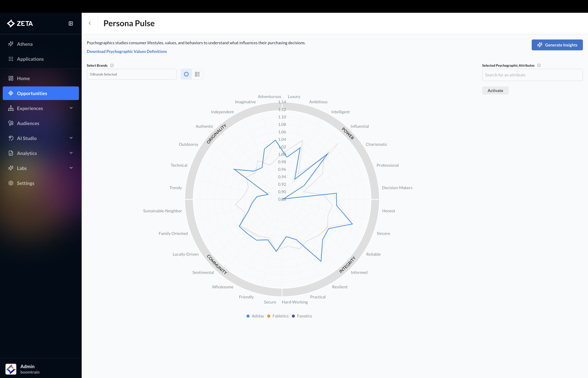This screenshot has width=588, height=378.
Task: Click the Opportunities target icon
Action: click(x=11, y=93)
